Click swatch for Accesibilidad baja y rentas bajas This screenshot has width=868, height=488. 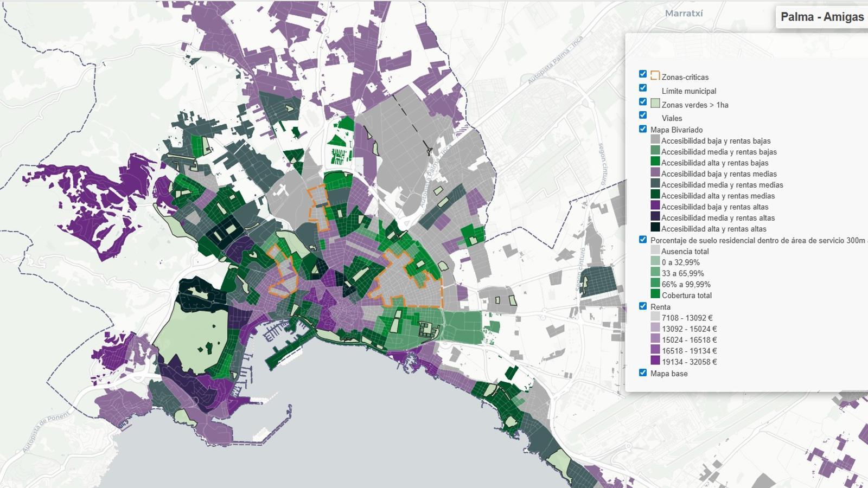[x=655, y=140]
